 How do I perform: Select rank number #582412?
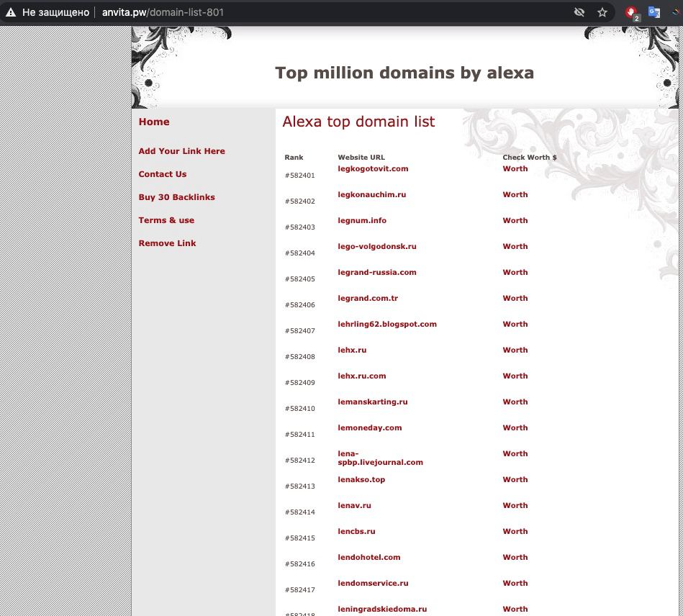299,461
